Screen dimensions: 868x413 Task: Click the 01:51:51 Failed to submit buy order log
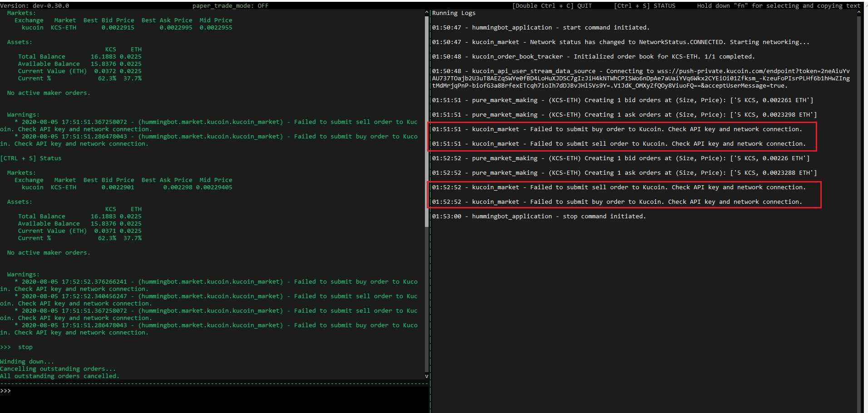(x=617, y=129)
